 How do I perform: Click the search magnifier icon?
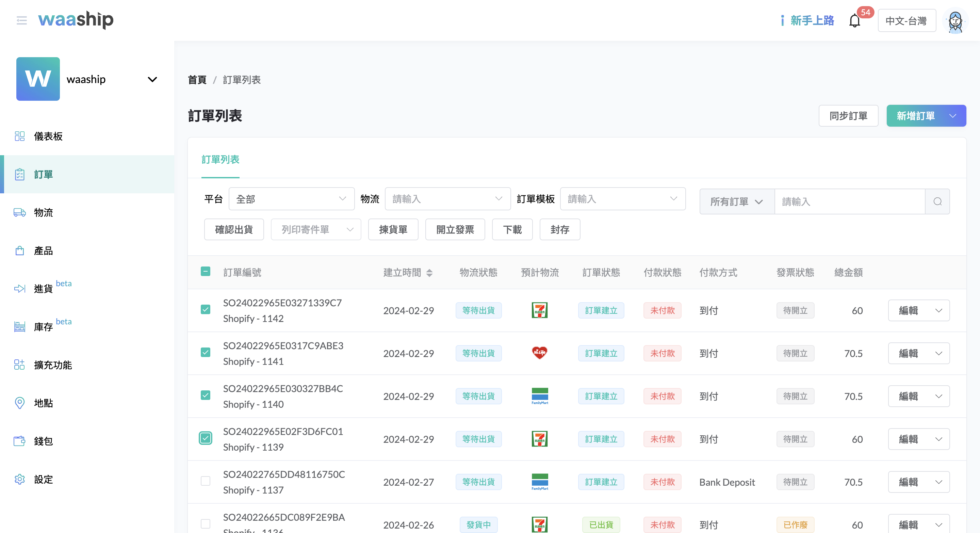[x=937, y=201]
